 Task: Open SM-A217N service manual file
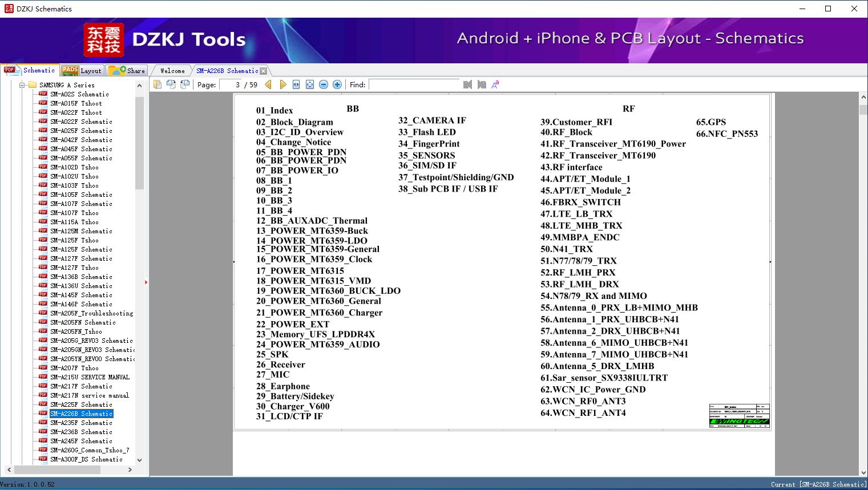point(90,395)
